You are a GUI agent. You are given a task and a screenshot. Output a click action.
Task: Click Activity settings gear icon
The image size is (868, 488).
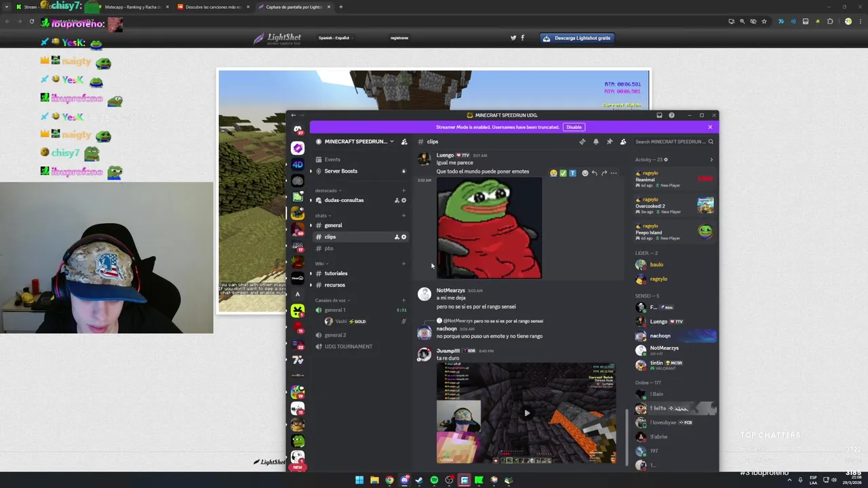click(666, 160)
